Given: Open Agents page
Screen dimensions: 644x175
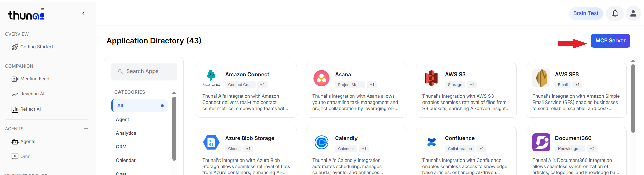Looking at the screenshot, I should 28,142.
